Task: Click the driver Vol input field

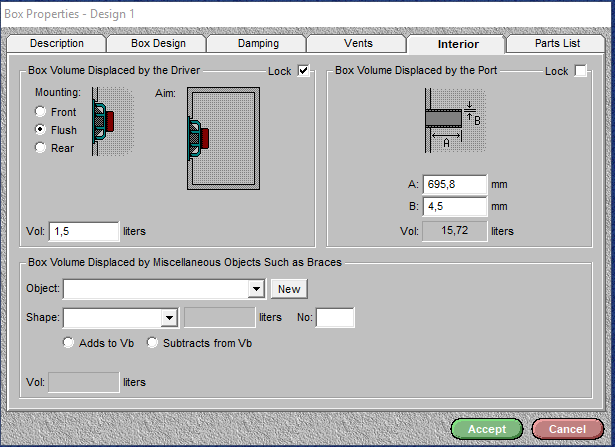Action: click(x=84, y=231)
